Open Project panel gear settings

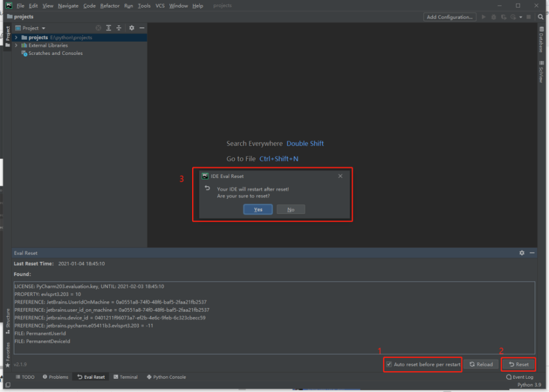click(x=132, y=28)
